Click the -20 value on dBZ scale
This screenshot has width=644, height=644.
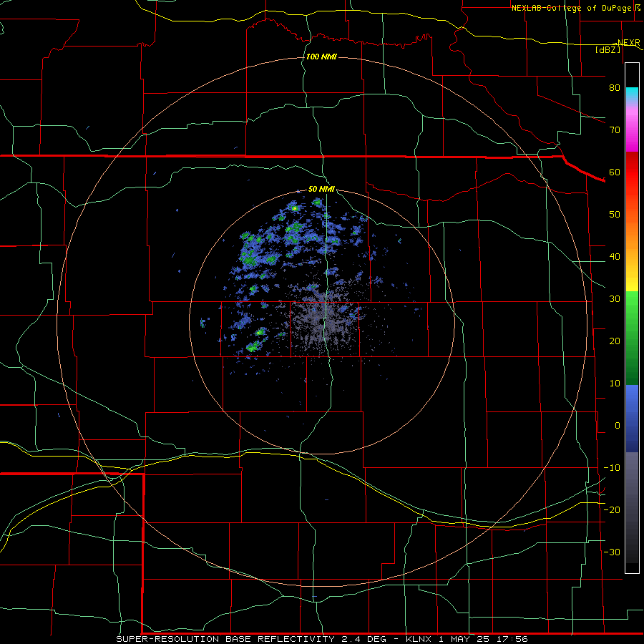(x=612, y=509)
